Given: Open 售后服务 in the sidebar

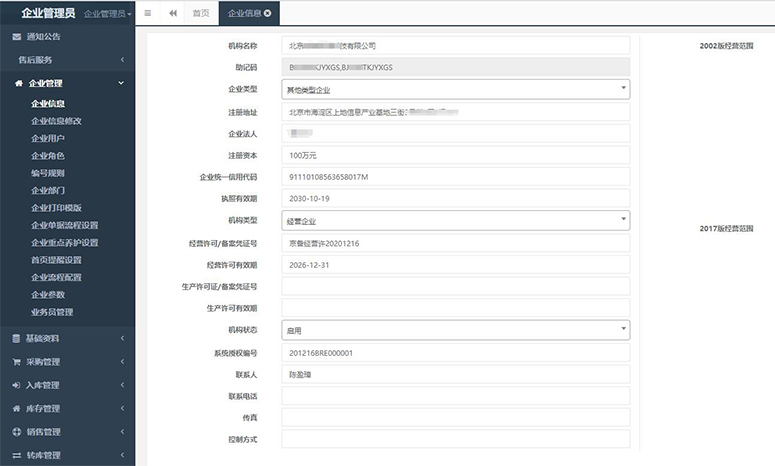Looking at the screenshot, I should pos(35,60).
